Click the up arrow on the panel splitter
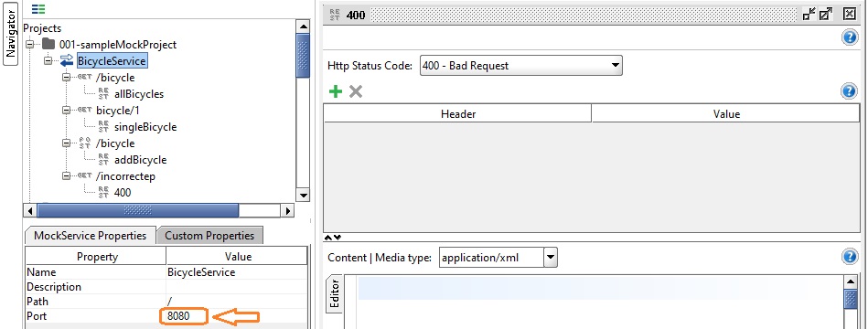Screen dimensions: 868x329 tap(327, 238)
